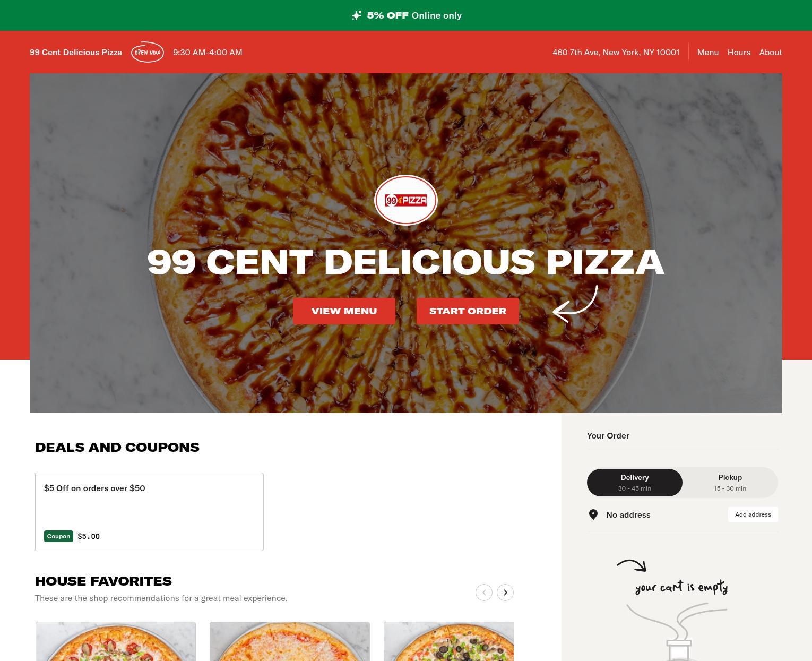Viewport: 812px width, 661px height.
Task: Click the 460 7th Ave address link
Action: point(616,52)
